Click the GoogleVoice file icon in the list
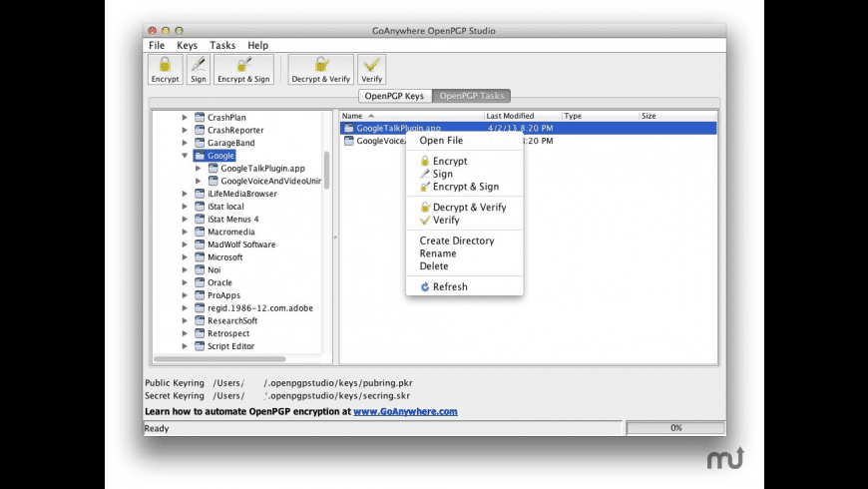Viewport: 868px width, 489px height. point(349,141)
